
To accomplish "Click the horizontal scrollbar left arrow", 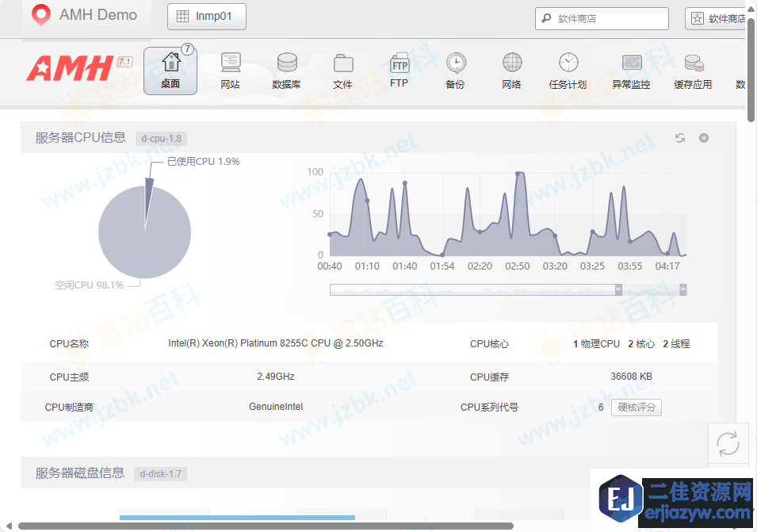I will (x=9, y=526).
